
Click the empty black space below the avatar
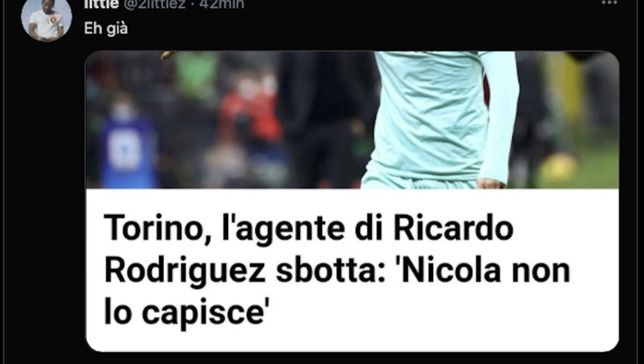point(45,202)
